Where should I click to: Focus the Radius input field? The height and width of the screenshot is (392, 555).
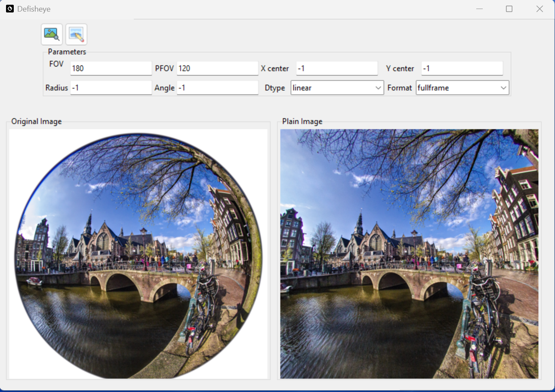[111, 88]
